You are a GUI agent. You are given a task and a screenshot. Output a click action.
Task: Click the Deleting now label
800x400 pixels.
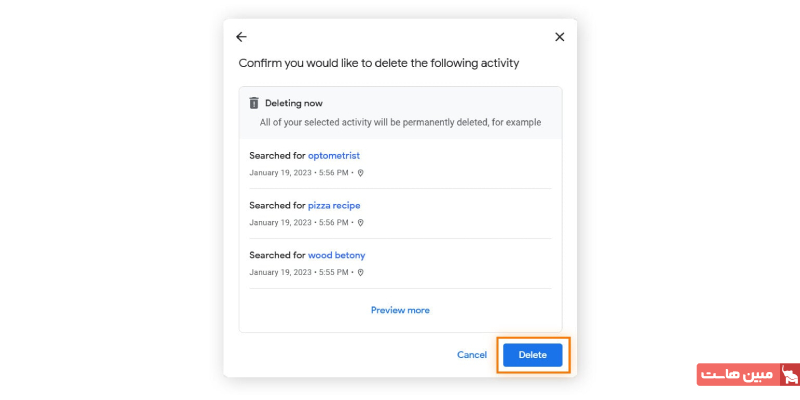coord(294,103)
